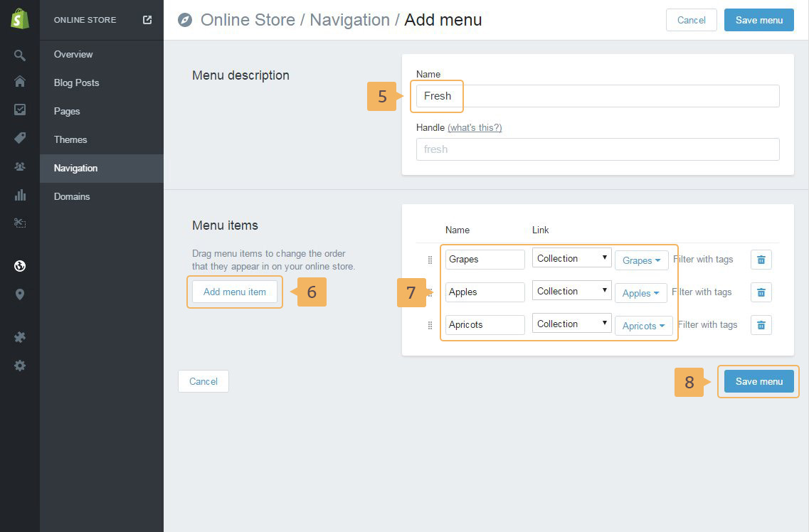Select Blog Posts in the sidebar
This screenshot has height=532, width=809.
pos(76,83)
